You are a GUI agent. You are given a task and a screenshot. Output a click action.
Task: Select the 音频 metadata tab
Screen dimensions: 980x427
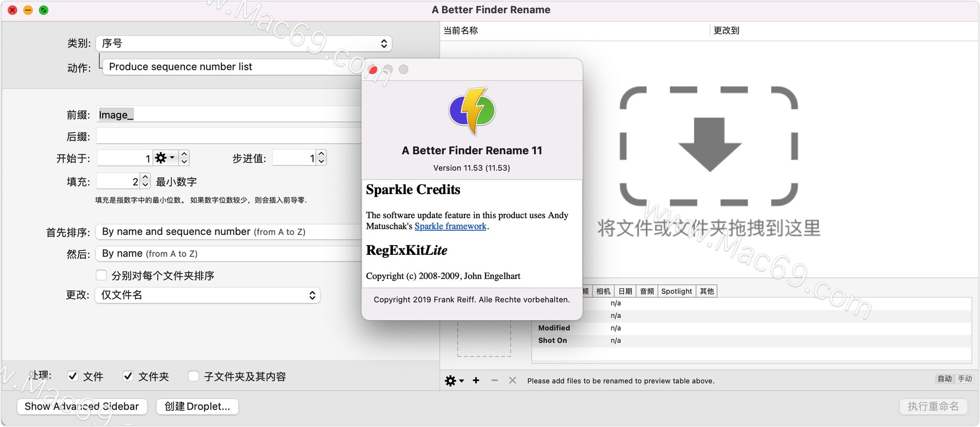point(647,291)
